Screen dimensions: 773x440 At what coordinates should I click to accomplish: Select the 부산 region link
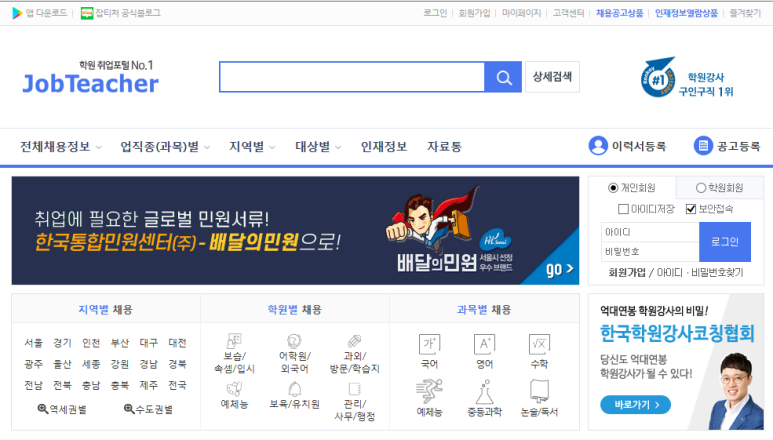point(120,342)
